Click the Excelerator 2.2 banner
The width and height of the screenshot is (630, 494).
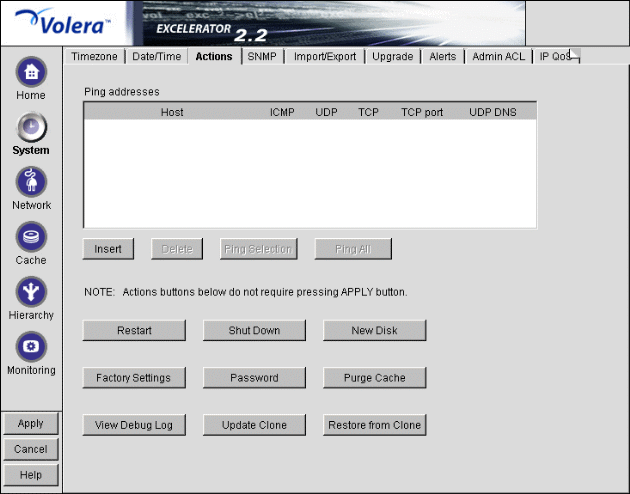(333, 23)
